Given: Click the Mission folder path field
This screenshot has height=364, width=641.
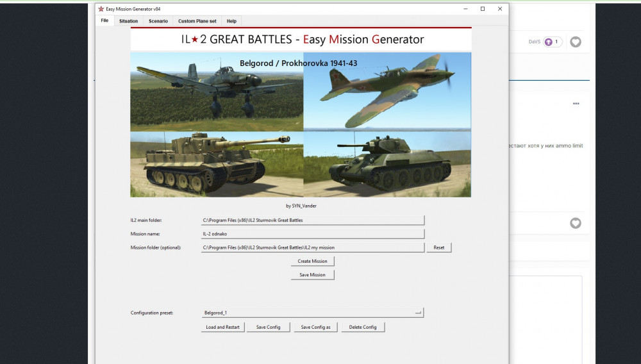Looking at the screenshot, I should click(x=312, y=247).
